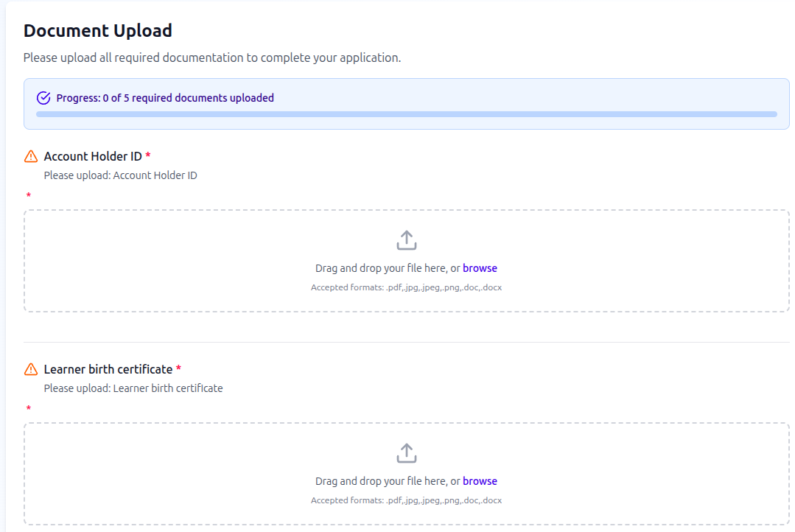
Task: Click the 'Progress: 0 of 5 required documents' text
Action: [x=165, y=98]
